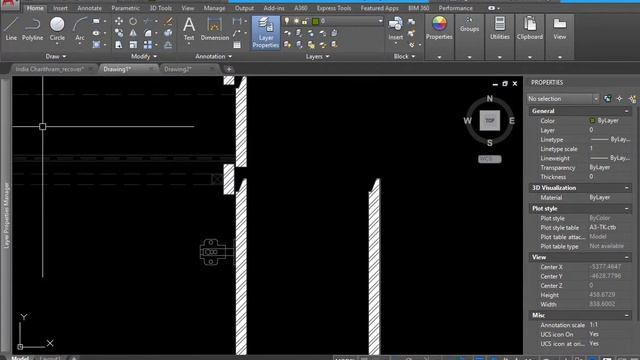Toggle layer freeze sun icon
640x360 pixels.
pos(296,21)
